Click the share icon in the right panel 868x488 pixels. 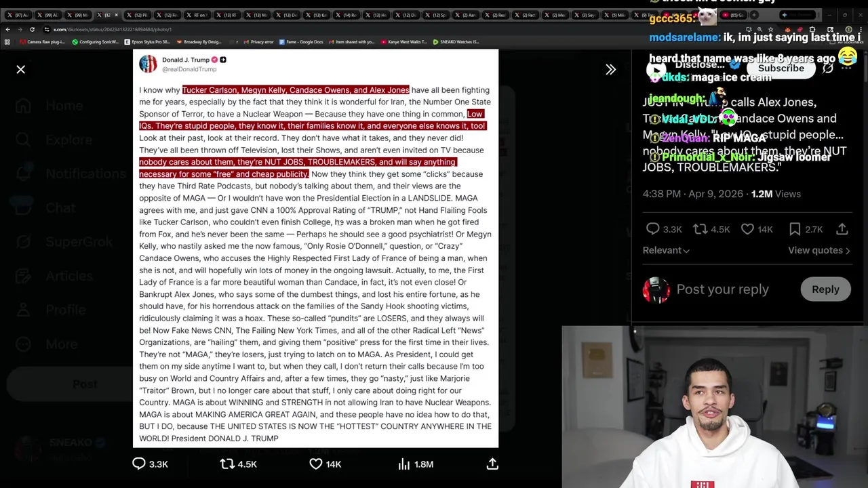pos(842,229)
